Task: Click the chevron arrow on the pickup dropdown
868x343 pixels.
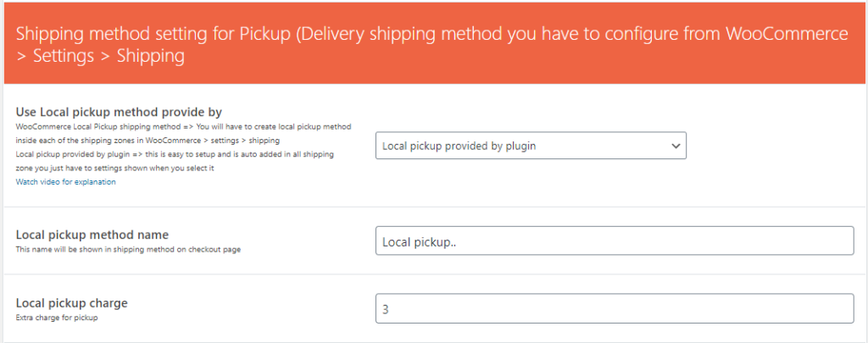Action: (x=676, y=146)
